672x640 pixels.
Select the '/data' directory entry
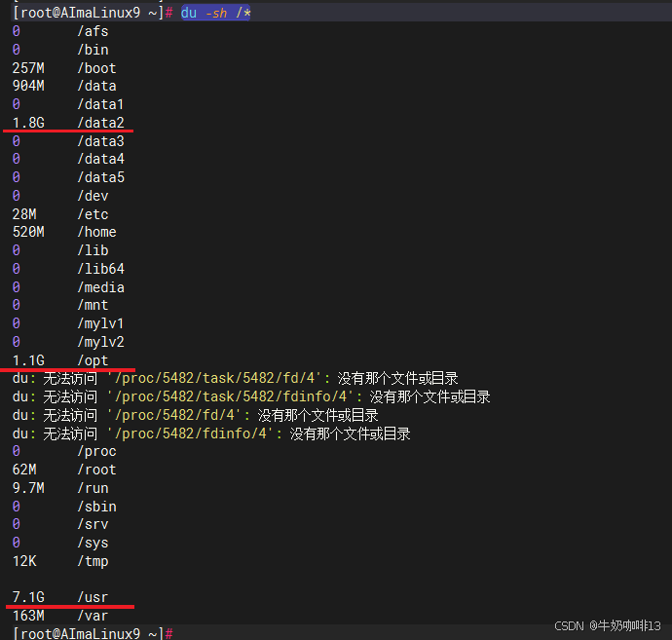pos(96,86)
